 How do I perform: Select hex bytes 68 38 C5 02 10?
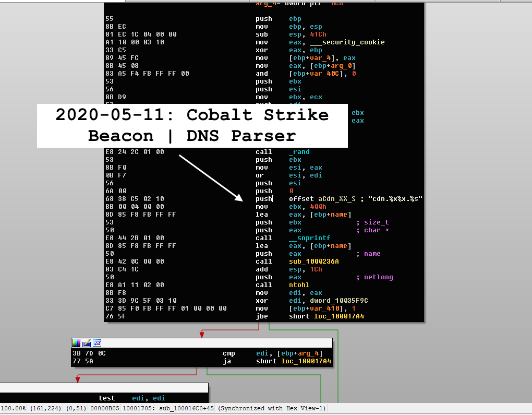tap(135, 199)
